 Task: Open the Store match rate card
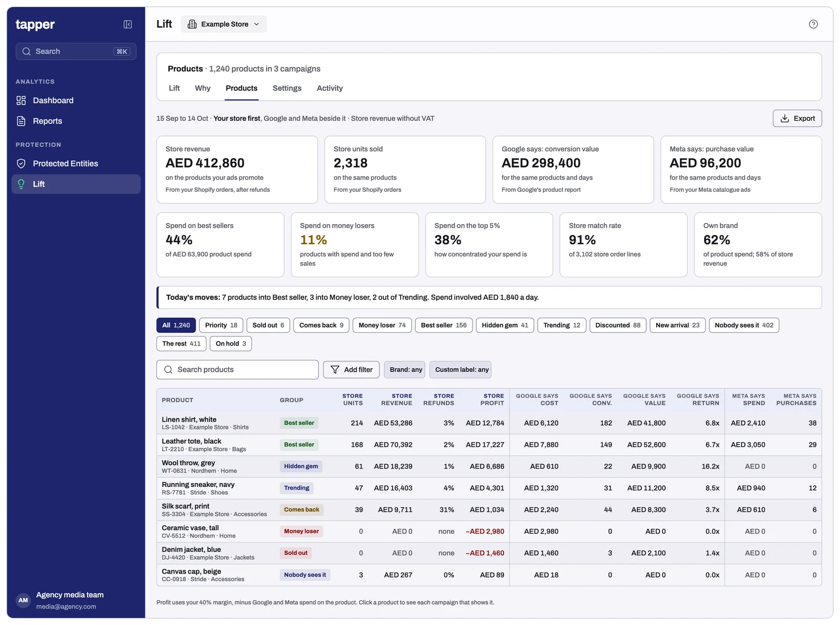pyautogui.click(x=624, y=245)
